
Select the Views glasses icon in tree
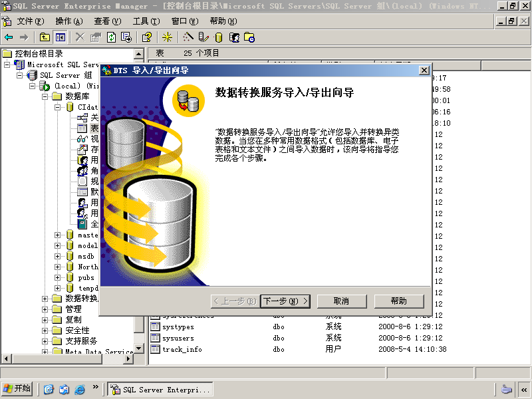click(x=82, y=139)
